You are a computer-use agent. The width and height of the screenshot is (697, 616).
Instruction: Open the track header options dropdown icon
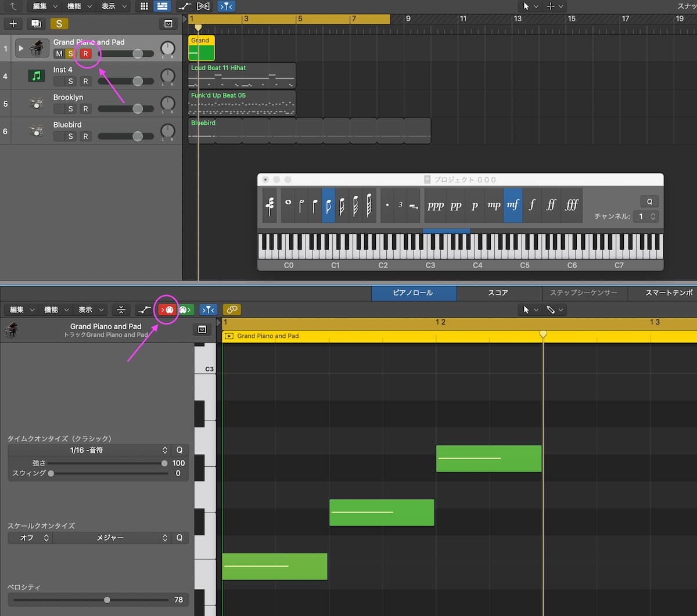point(168,24)
